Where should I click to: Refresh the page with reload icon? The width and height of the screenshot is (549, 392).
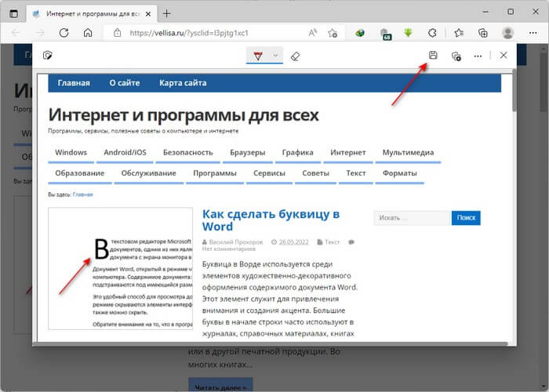click(x=64, y=33)
